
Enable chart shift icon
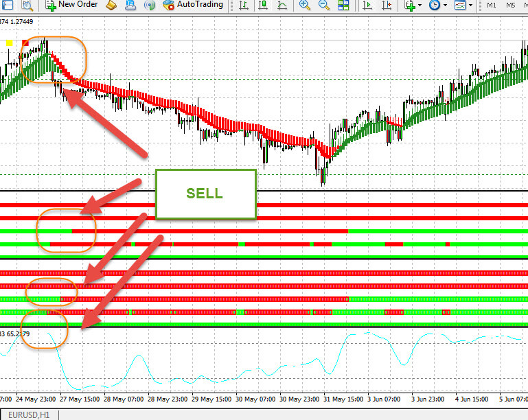point(388,5)
